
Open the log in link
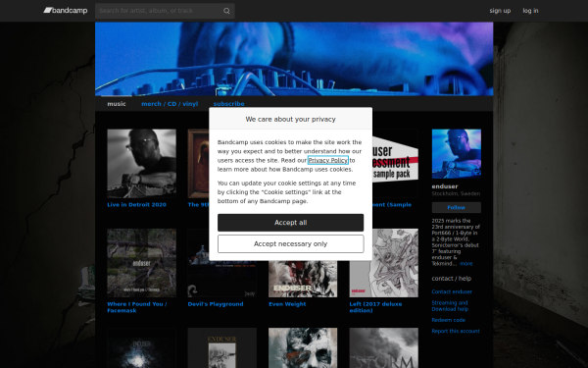pyautogui.click(x=530, y=11)
